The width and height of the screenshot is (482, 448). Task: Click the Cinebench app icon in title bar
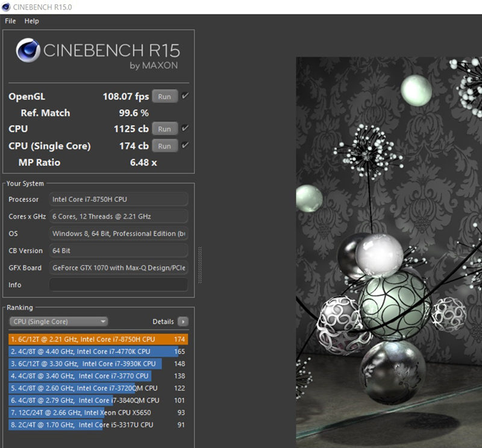(6, 7)
